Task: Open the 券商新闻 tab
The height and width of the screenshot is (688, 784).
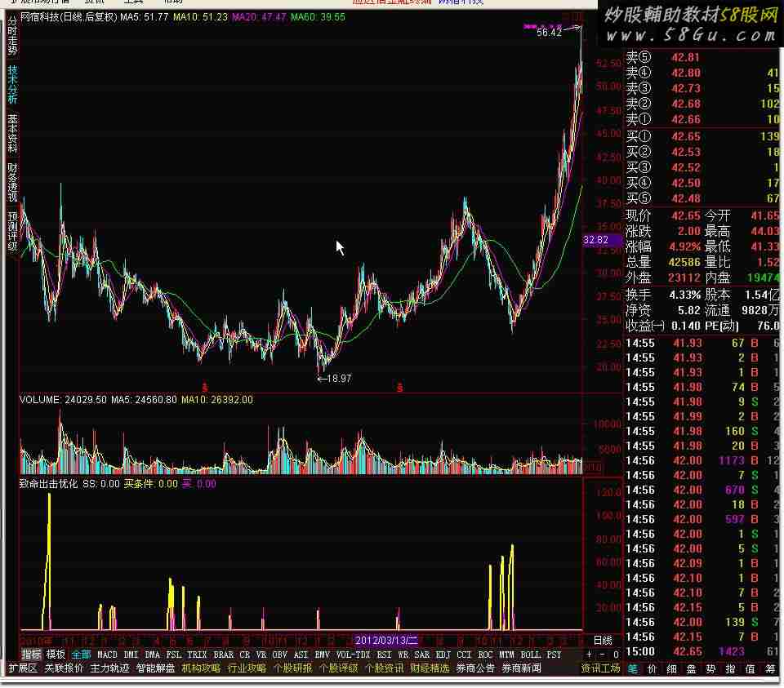Action: (x=522, y=668)
